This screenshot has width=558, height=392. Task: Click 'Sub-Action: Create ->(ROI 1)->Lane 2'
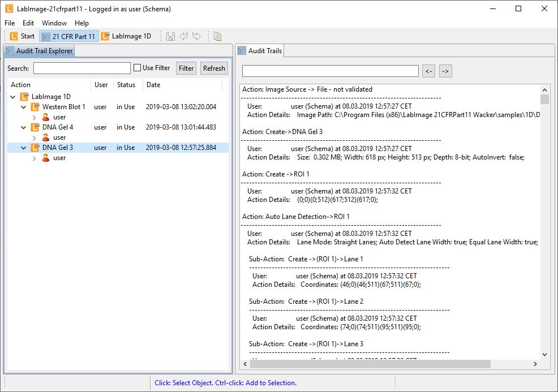[x=306, y=301]
